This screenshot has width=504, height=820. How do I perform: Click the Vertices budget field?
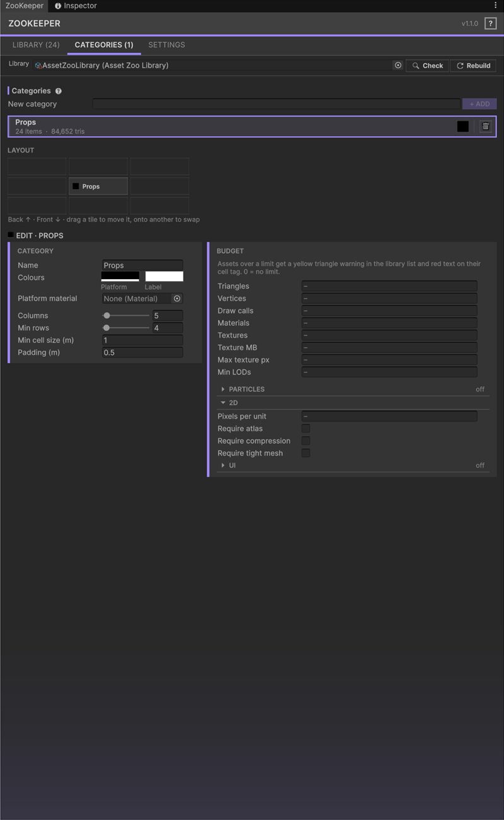pos(389,298)
